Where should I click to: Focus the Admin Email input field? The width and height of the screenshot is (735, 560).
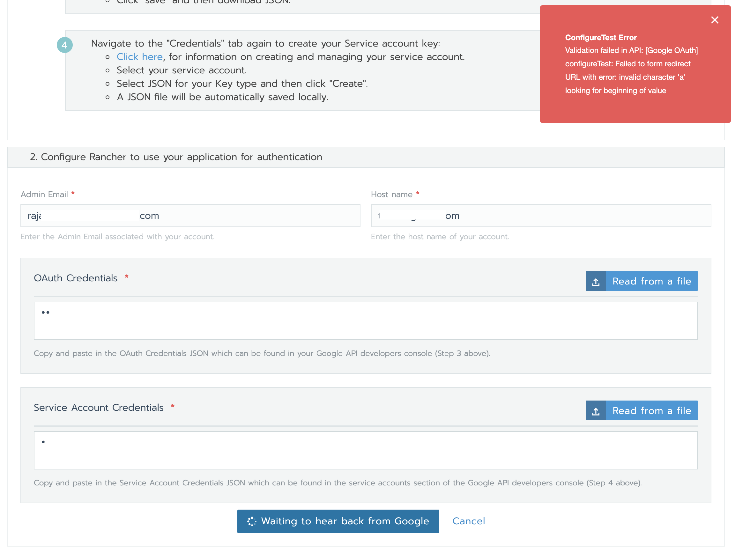click(190, 216)
